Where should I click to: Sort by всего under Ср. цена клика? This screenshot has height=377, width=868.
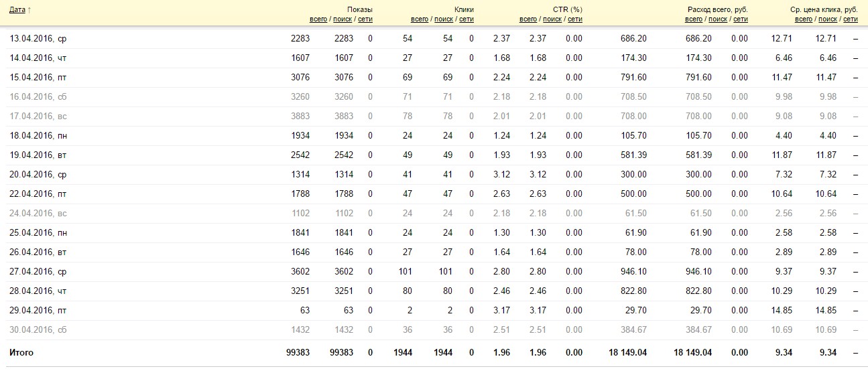coord(804,19)
